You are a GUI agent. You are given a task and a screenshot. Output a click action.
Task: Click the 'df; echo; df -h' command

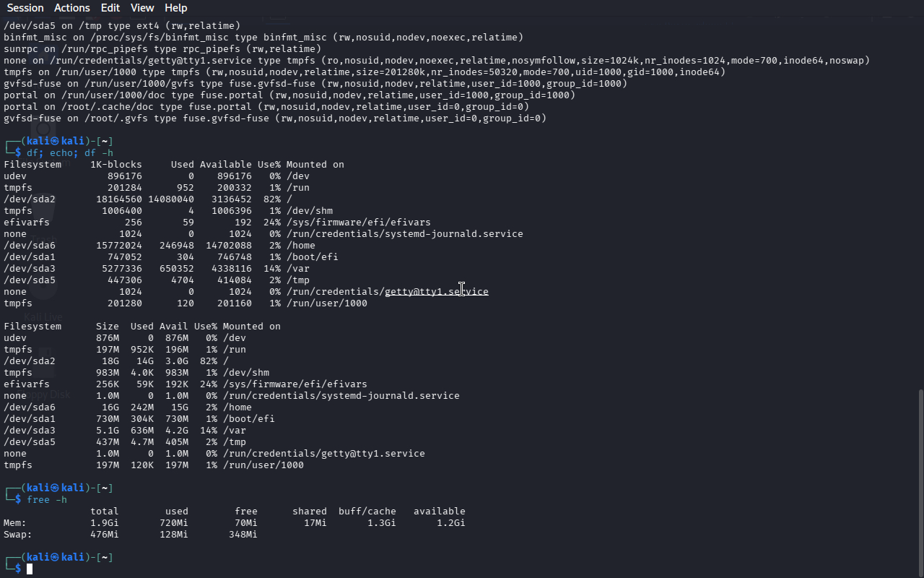click(70, 153)
